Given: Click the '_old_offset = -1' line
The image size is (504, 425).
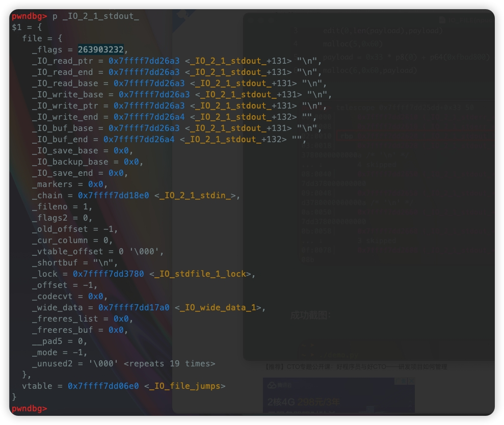Looking at the screenshot, I should (75, 229).
